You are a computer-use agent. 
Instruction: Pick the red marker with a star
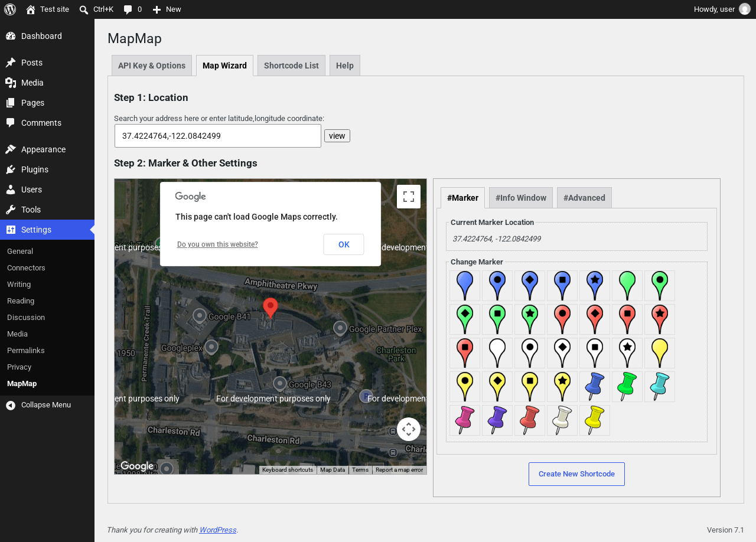[x=660, y=319]
